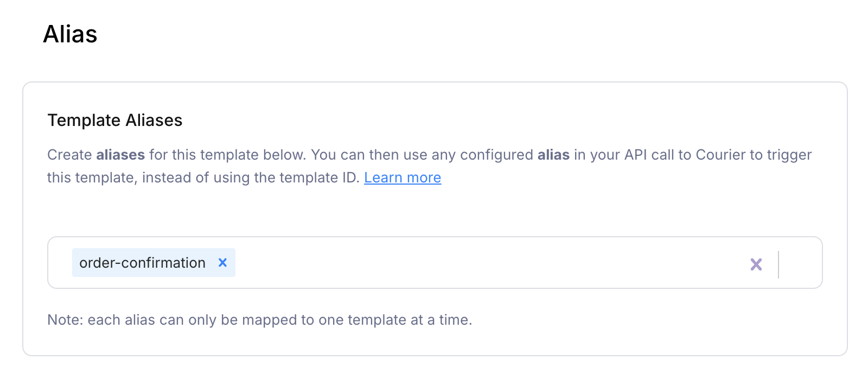
Task: Click right of the divider in the alias box
Action: pos(797,263)
